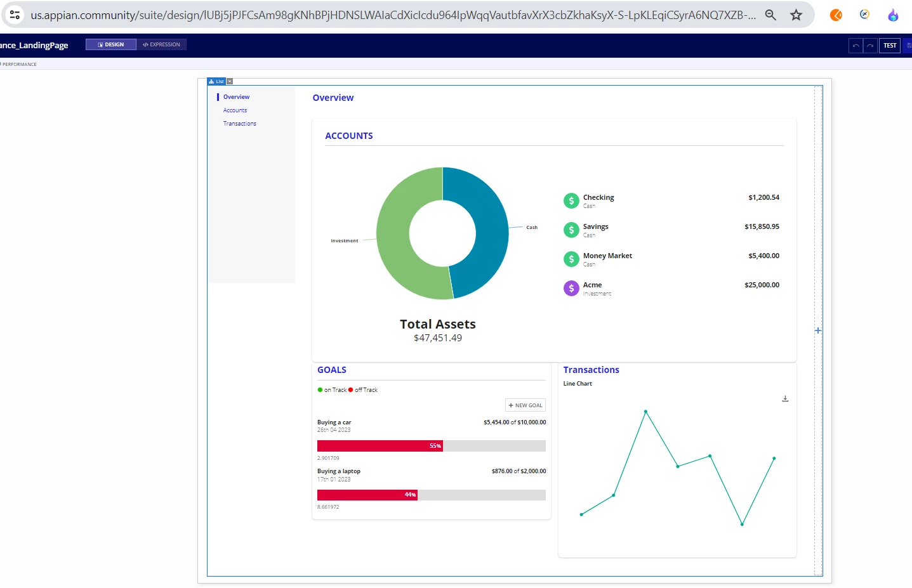Click the Test button
The height and width of the screenshot is (588, 912).
pos(890,46)
